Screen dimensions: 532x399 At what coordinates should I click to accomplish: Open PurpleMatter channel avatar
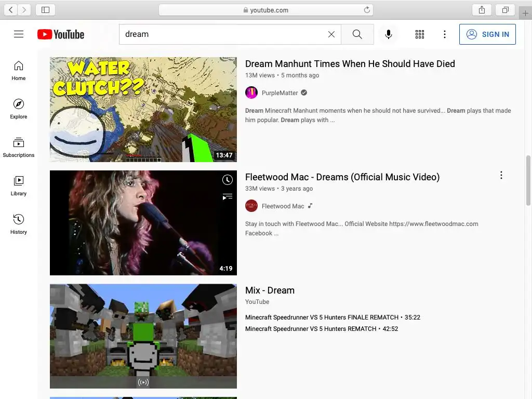[x=251, y=92]
